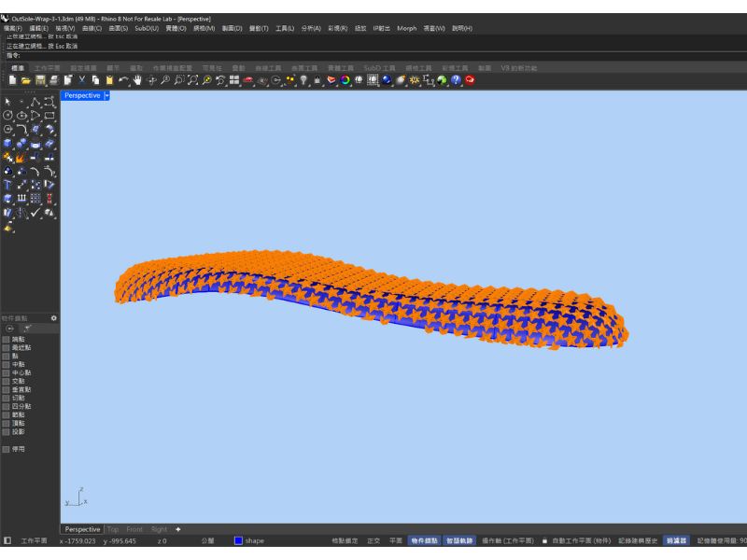Select the pointer arrow tool in sidebar
Image resolution: width=747 pixels, height=560 pixels.
point(8,102)
